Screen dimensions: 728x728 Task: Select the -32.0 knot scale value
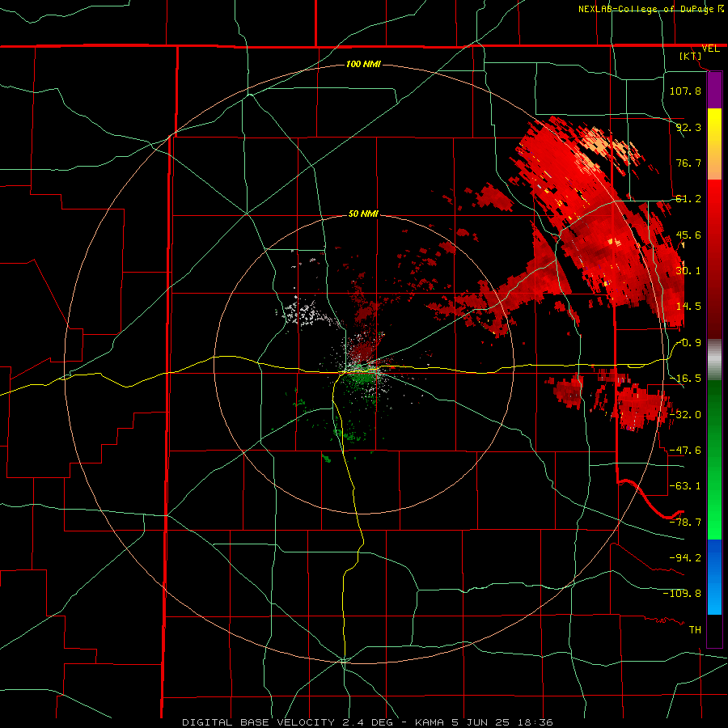[x=685, y=415]
